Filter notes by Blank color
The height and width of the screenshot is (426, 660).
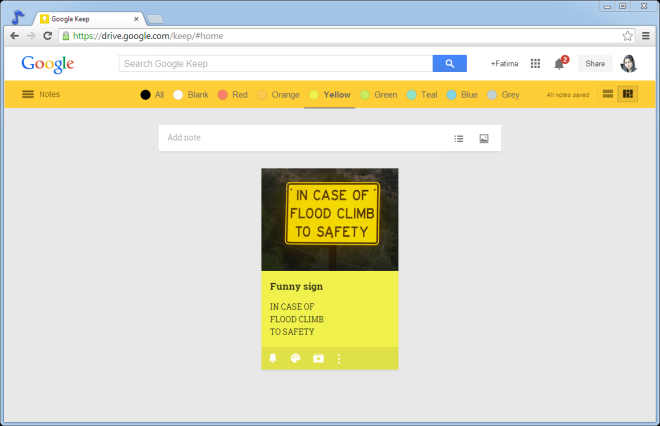(191, 95)
